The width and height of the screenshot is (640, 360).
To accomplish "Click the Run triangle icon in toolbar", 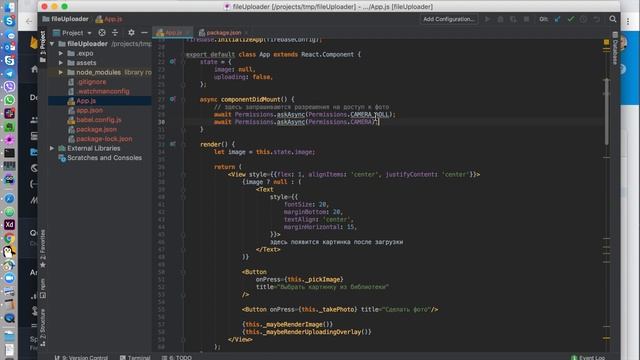I will [487, 19].
